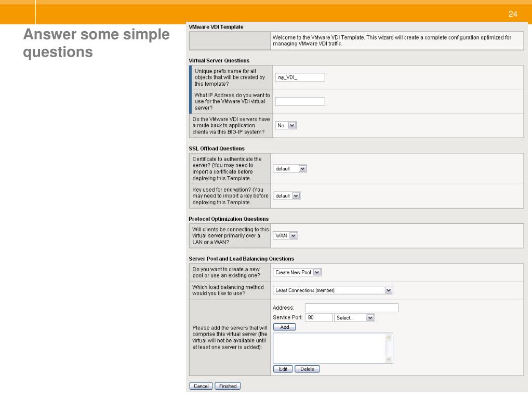Click the slide number 24
This screenshot has width=532, height=399.
513,14
